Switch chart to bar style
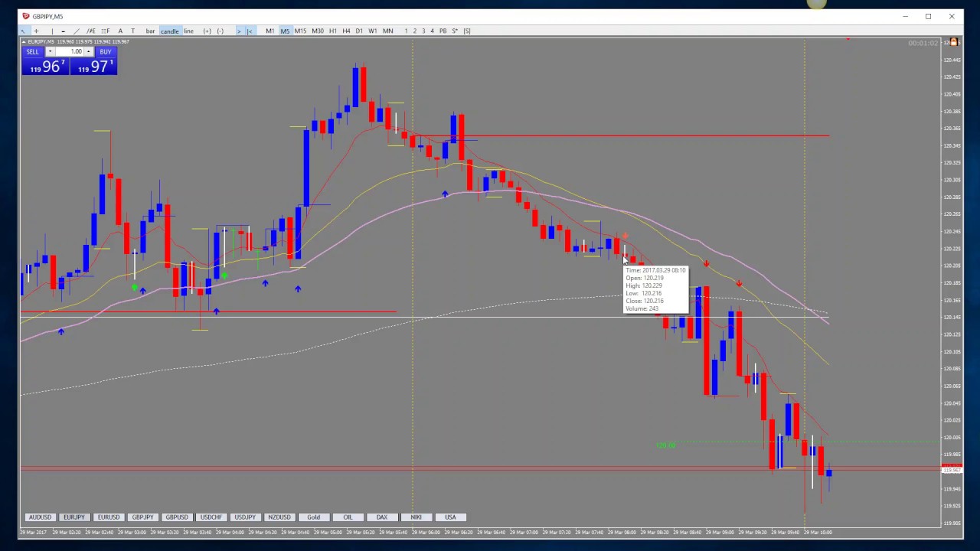 pos(150,31)
